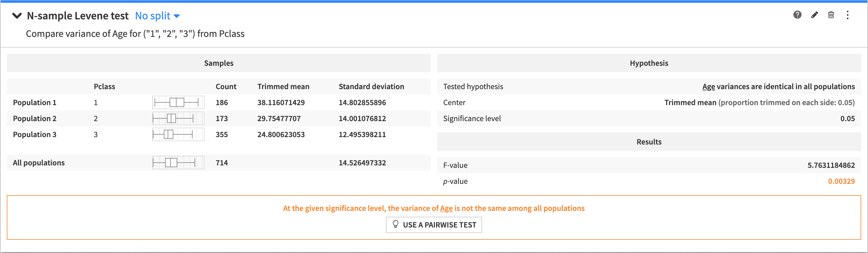Viewport: 868px width, 253px height.
Task: Click the Population 2 box plot preview
Action: pyautogui.click(x=178, y=118)
